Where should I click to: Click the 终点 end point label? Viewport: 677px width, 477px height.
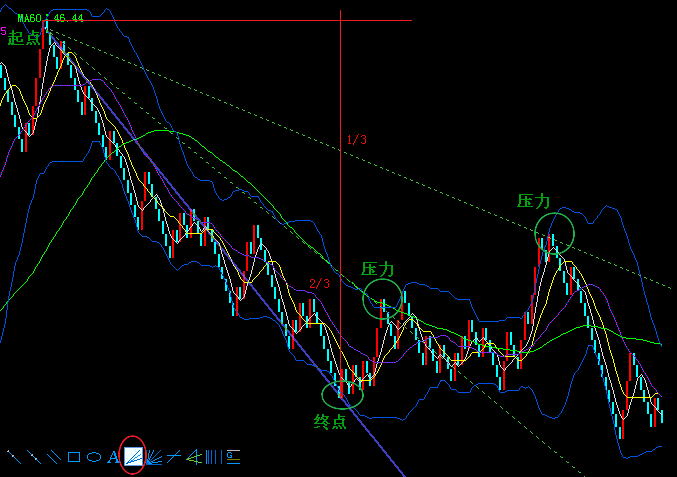pyautogui.click(x=330, y=421)
